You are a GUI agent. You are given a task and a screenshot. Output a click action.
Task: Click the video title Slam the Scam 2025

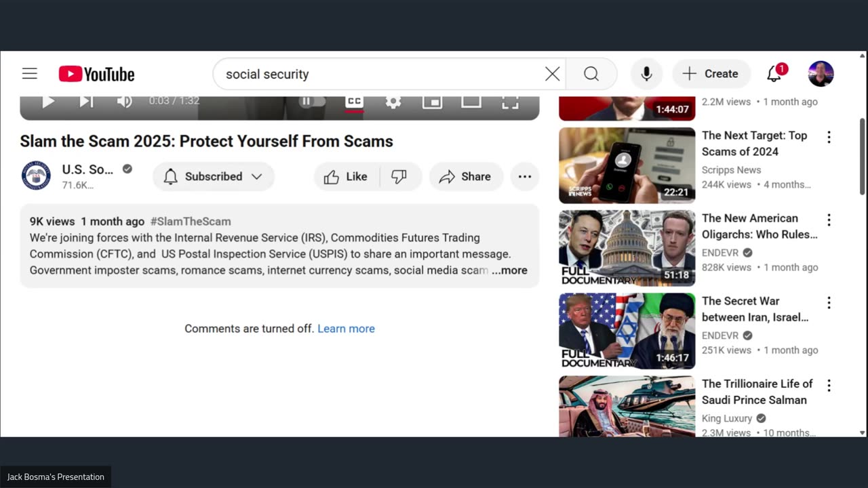[206, 141]
